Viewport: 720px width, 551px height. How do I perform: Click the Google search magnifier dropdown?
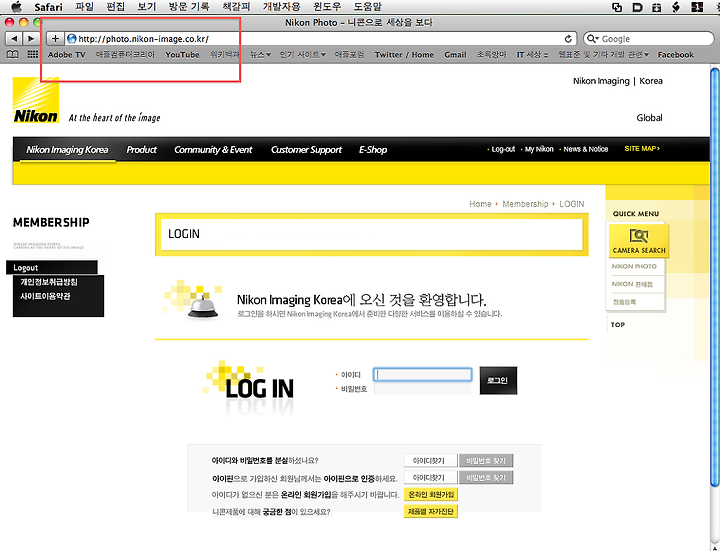(593, 39)
